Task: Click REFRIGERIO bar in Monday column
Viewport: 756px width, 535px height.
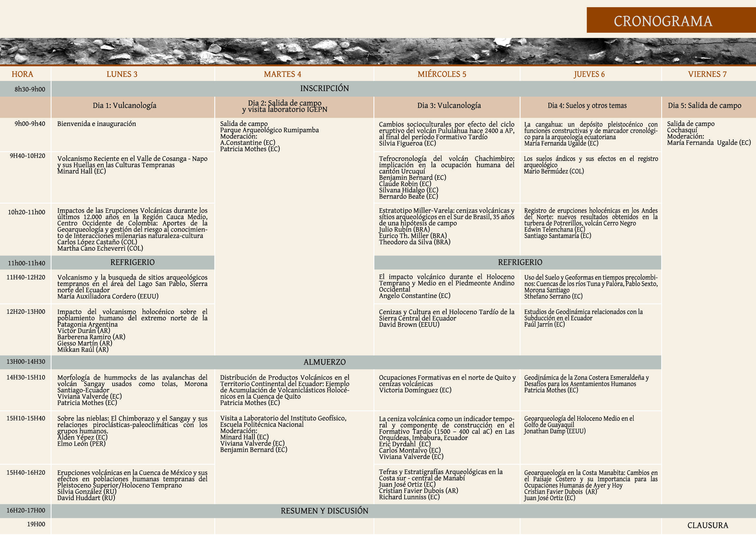Action: click(x=132, y=263)
